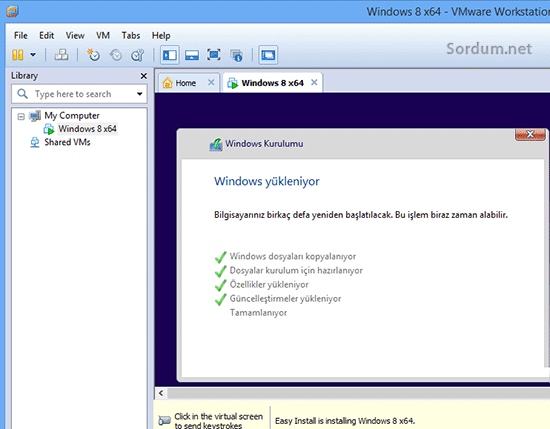Viewport: 550px width, 429px height.
Task: Click the search magnifier icon
Action: point(22,94)
